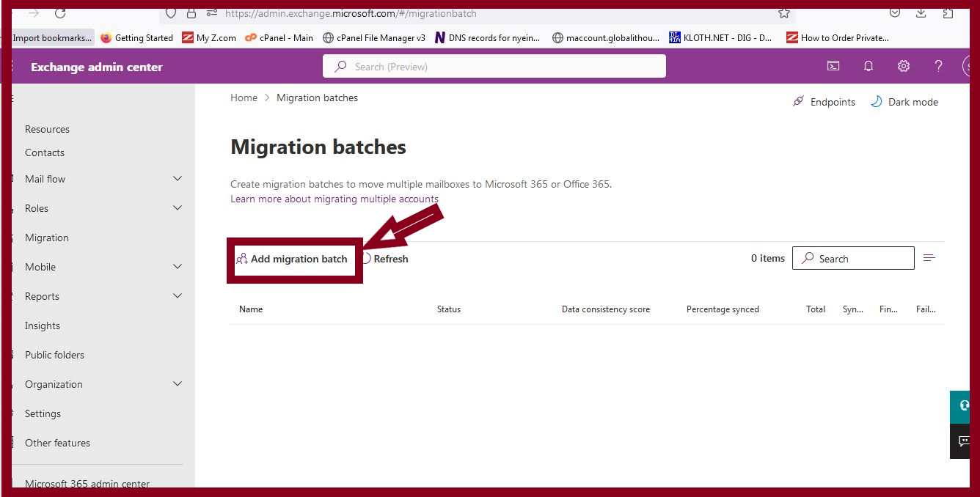Go forward with browser arrow
980x497 pixels.
pos(33,12)
